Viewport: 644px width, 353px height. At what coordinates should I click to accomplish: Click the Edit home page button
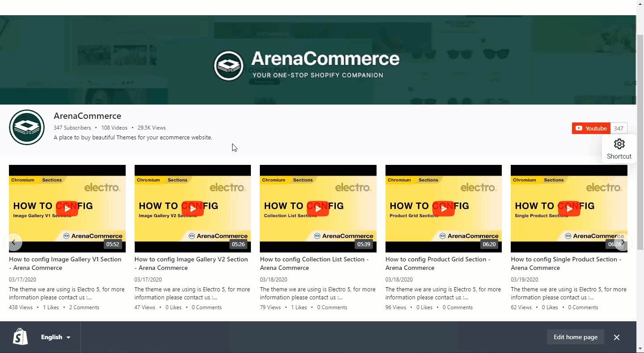pyautogui.click(x=576, y=337)
